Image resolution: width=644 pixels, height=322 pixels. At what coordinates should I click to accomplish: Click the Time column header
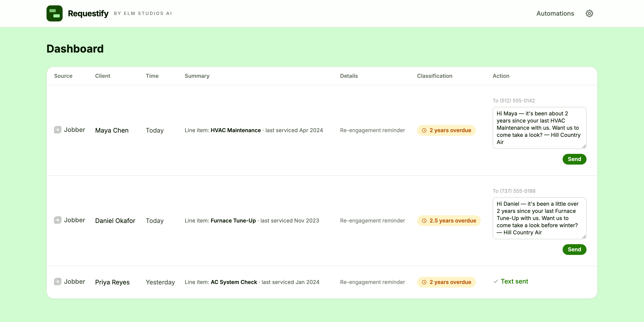coord(152,76)
